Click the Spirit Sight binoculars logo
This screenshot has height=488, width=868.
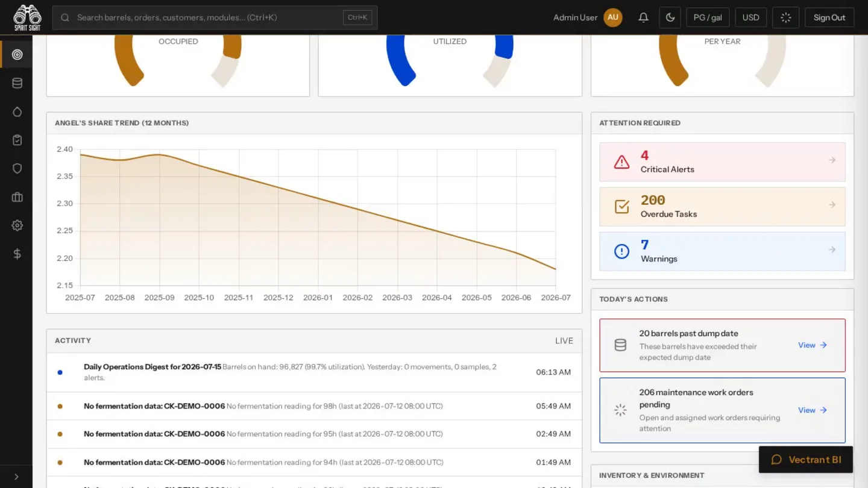(27, 17)
